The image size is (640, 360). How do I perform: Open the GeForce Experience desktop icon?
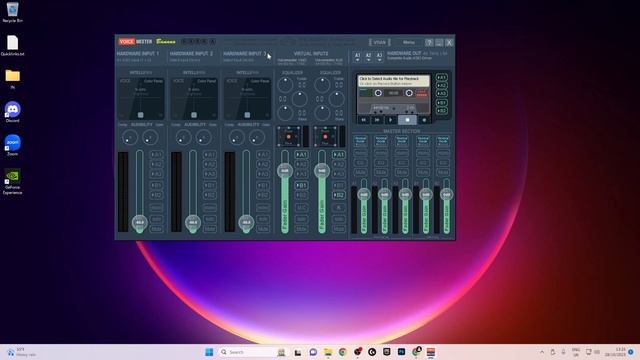pos(13,181)
